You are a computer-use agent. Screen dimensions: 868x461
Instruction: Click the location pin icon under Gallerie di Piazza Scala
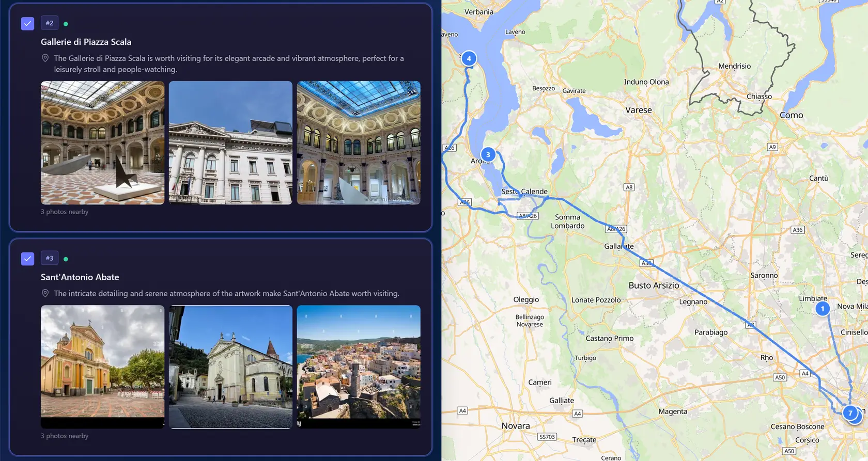click(45, 58)
